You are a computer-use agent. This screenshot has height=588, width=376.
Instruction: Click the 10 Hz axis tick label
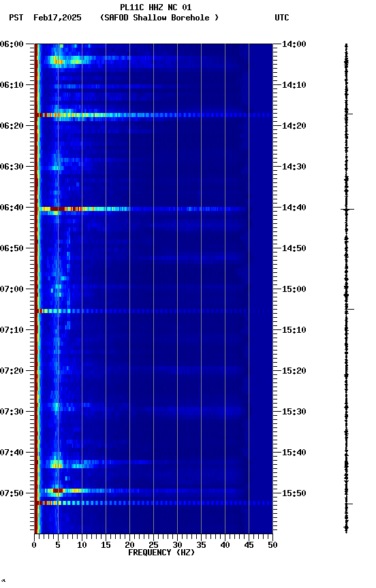click(x=82, y=546)
